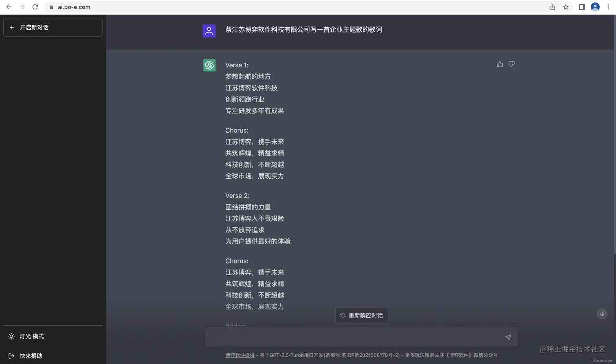Share this page via browser icon
This screenshot has height=364, width=616.
[x=553, y=7]
